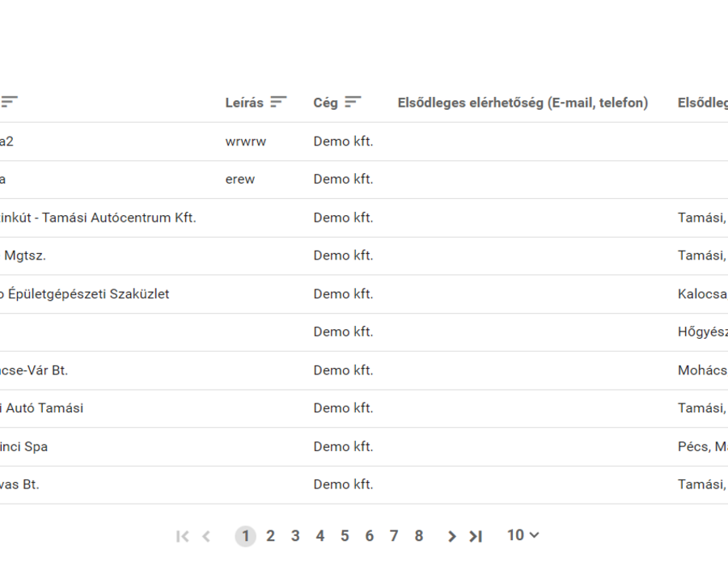Open the Tamási Autócentrum Kft. row
This screenshot has width=728, height=566.
tap(364, 218)
